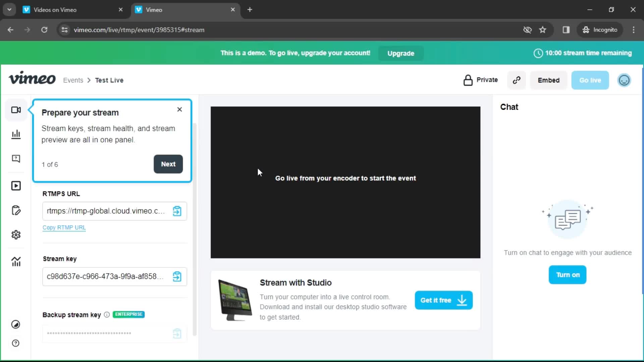Image resolution: width=644 pixels, height=362 pixels.
Task: Click the stream time remaining indicator
Action: pyautogui.click(x=583, y=53)
